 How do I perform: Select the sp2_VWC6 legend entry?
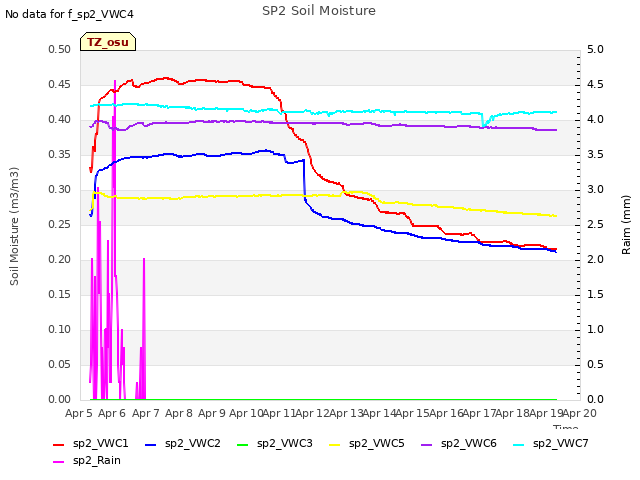(x=459, y=443)
